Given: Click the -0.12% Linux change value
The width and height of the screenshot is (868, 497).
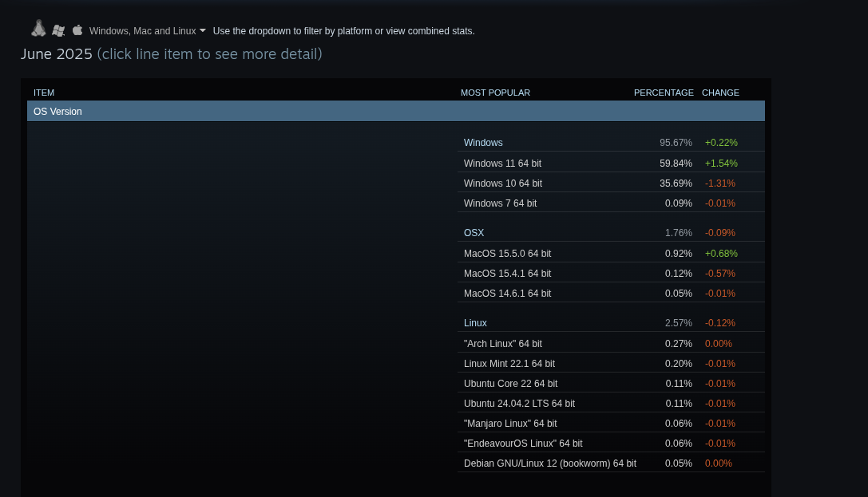Looking at the screenshot, I should click(719, 323).
